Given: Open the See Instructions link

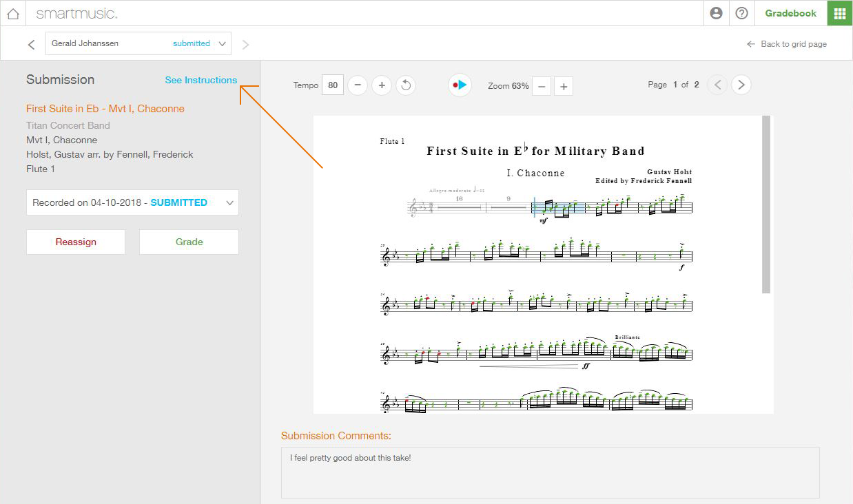Looking at the screenshot, I should pyautogui.click(x=201, y=80).
